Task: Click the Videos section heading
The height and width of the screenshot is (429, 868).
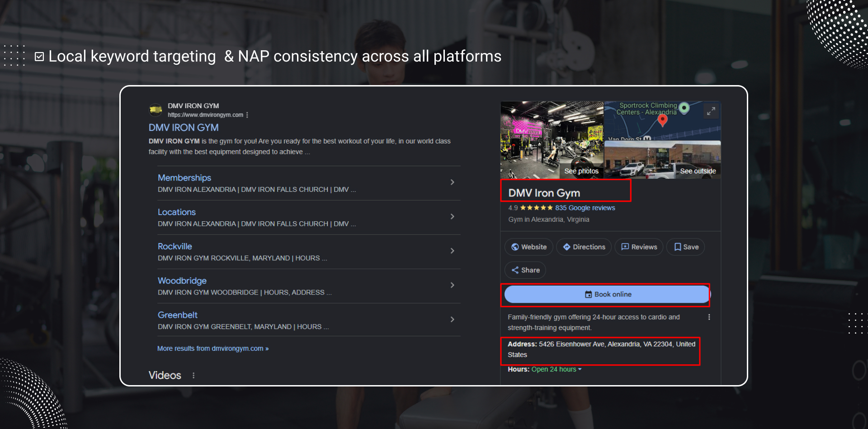Action: [x=165, y=376]
